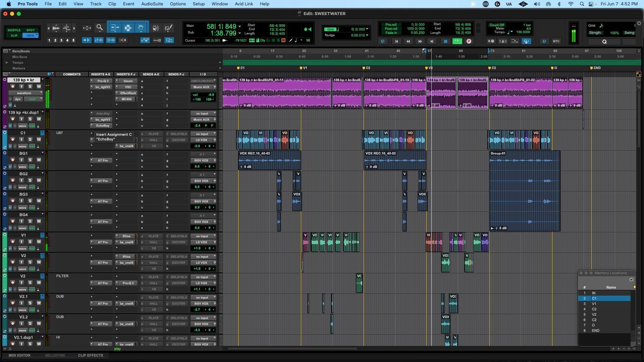Select the Pencil tool
The height and width of the screenshot is (362, 644).
click(169, 28)
